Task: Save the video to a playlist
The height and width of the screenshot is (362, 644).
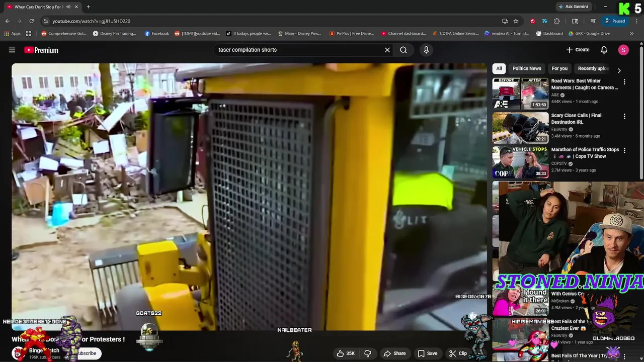Action: point(427,353)
